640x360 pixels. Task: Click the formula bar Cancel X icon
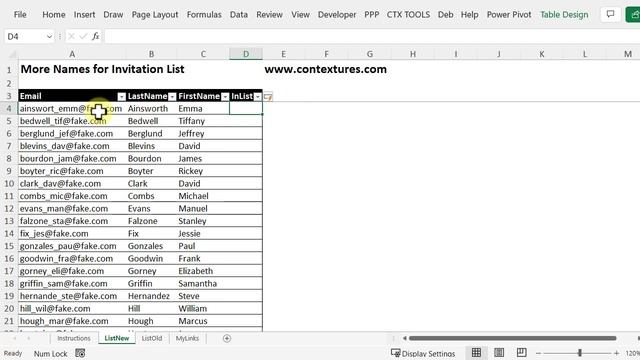pyautogui.click(x=71, y=37)
